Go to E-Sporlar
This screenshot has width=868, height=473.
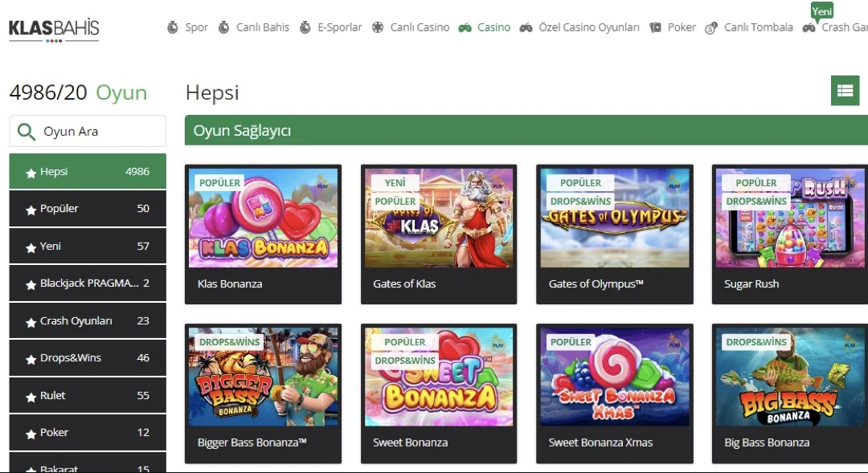(339, 27)
